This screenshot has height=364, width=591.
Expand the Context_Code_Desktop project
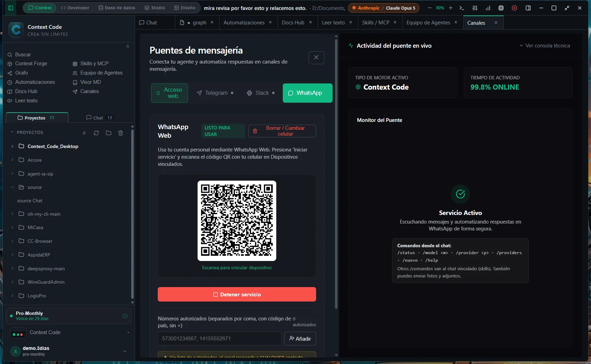pos(12,146)
